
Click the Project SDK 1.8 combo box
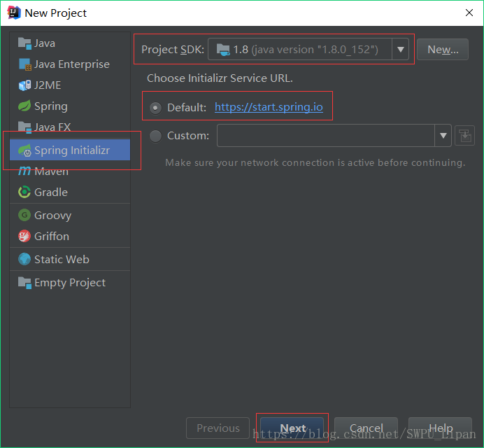pos(308,49)
